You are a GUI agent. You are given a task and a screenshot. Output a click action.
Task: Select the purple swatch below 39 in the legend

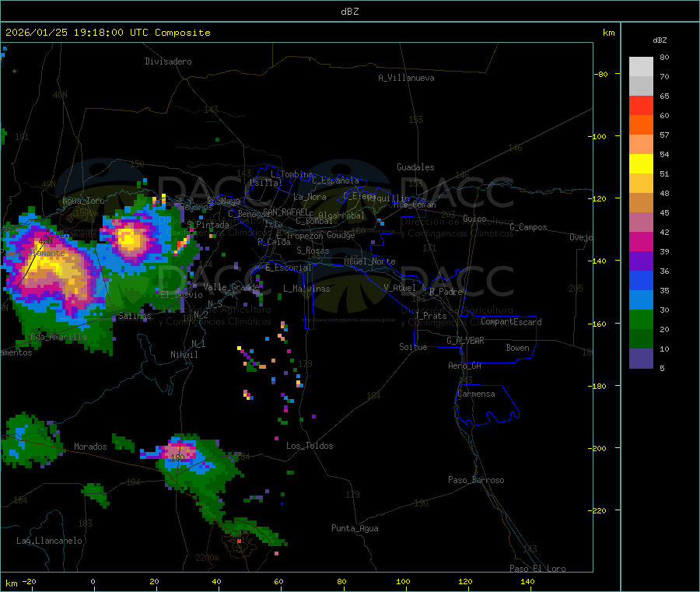tap(641, 261)
